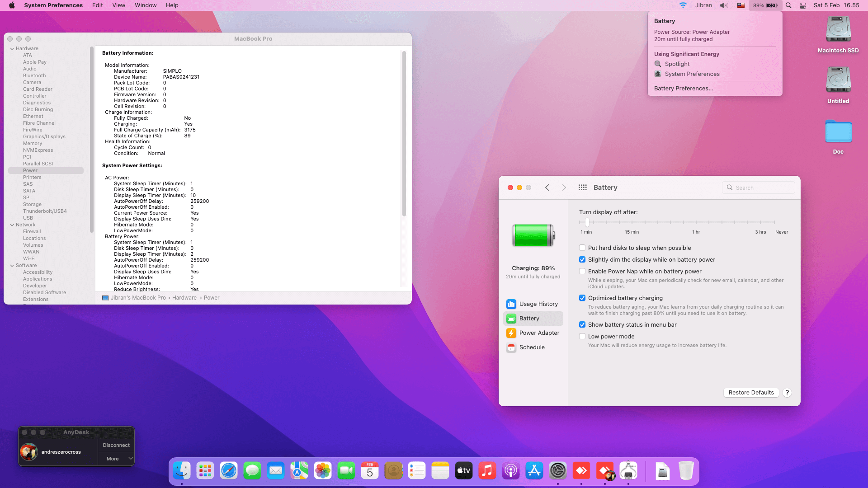Enable Power Nap on battery power
868x488 pixels.
[x=582, y=272]
